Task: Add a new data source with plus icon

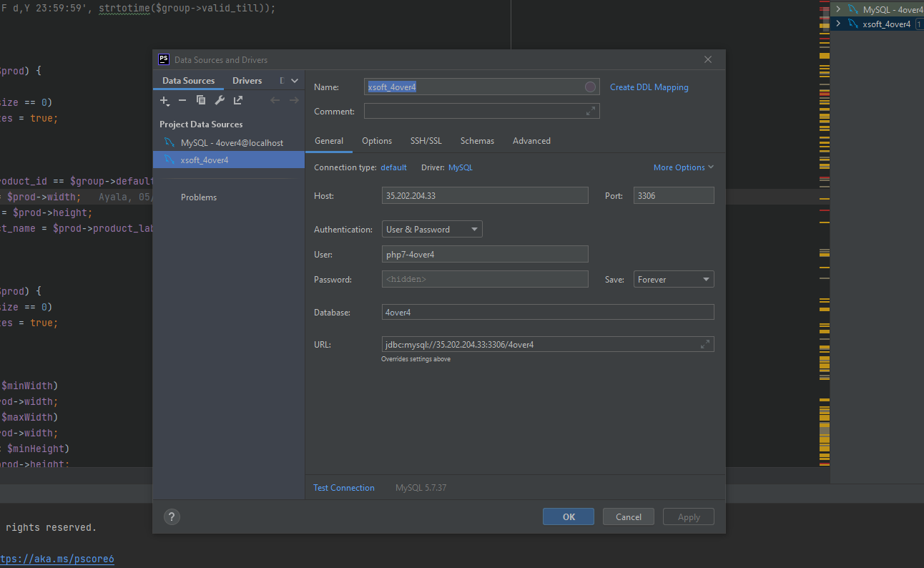Action: click(164, 101)
